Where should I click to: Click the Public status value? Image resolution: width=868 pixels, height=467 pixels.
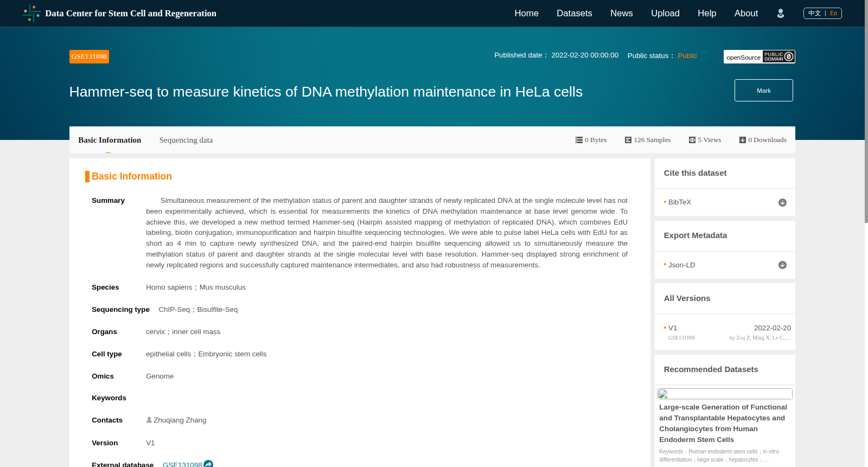tap(687, 55)
